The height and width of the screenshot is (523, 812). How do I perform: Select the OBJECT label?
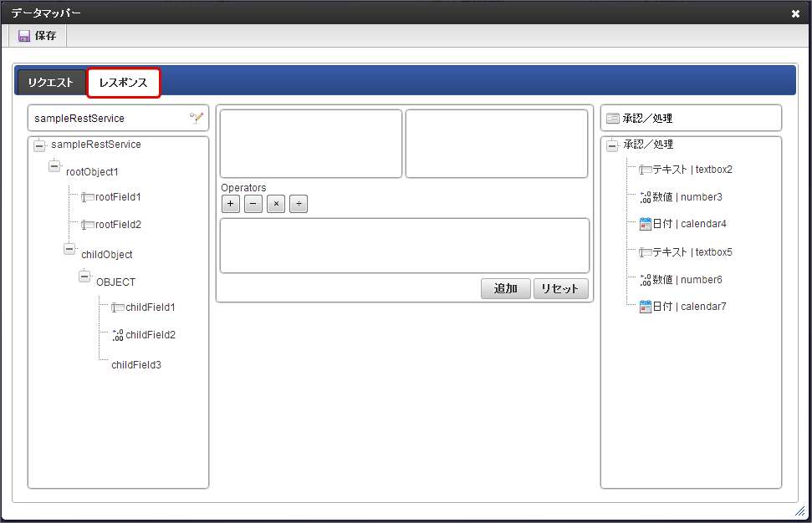115,282
